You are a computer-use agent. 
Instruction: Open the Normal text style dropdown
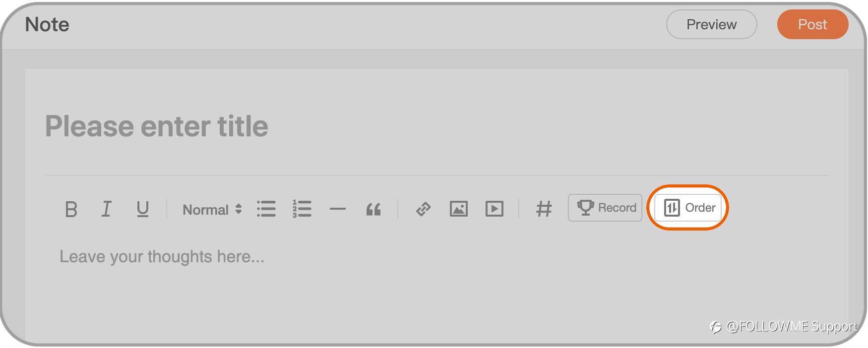(212, 209)
